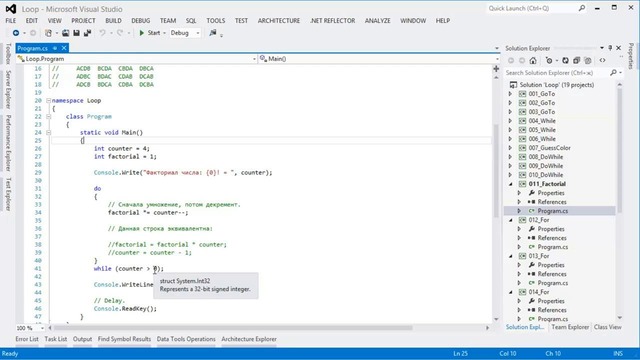Toggle the Solution Explorer auto-hide pin
The image size is (640, 360).
[610, 48]
